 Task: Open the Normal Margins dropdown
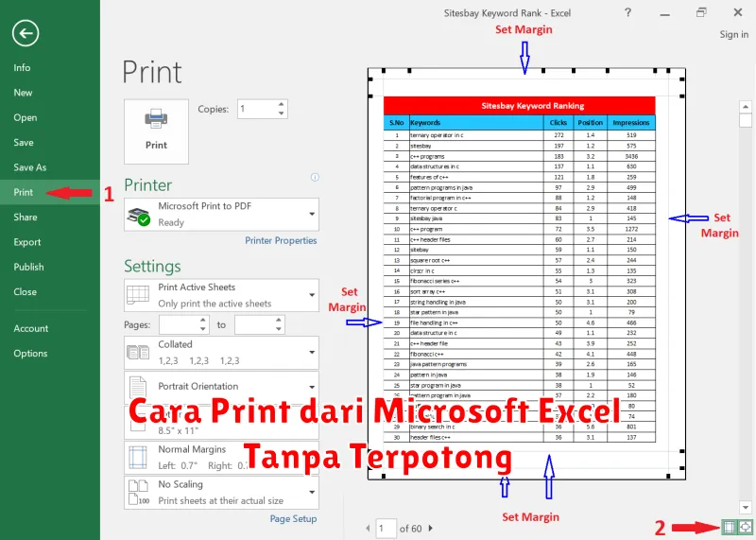click(x=221, y=457)
